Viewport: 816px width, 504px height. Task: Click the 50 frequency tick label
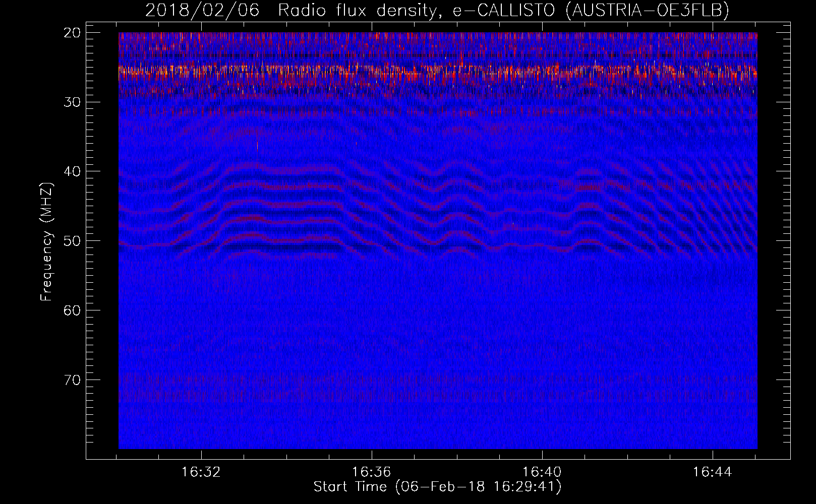[x=73, y=240]
